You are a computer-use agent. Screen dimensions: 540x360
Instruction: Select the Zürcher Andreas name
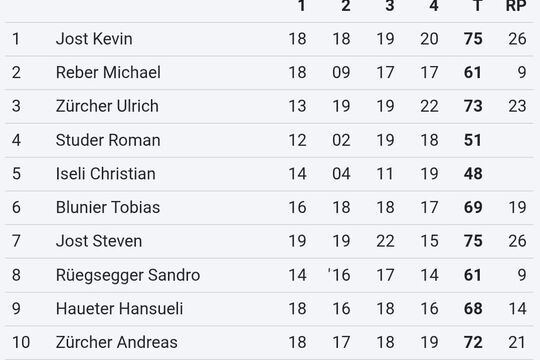pos(117,342)
